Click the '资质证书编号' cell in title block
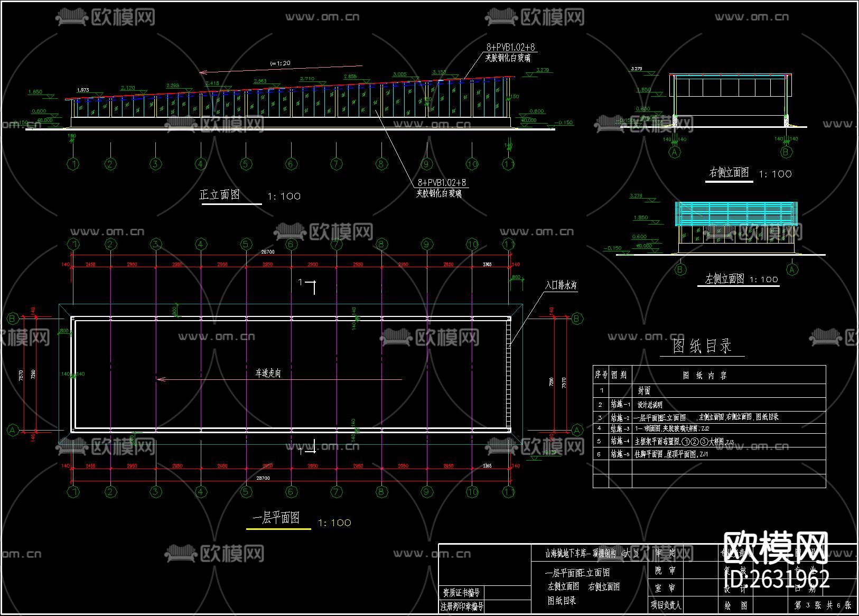Screen dimensions: 859x616 click(461, 593)
